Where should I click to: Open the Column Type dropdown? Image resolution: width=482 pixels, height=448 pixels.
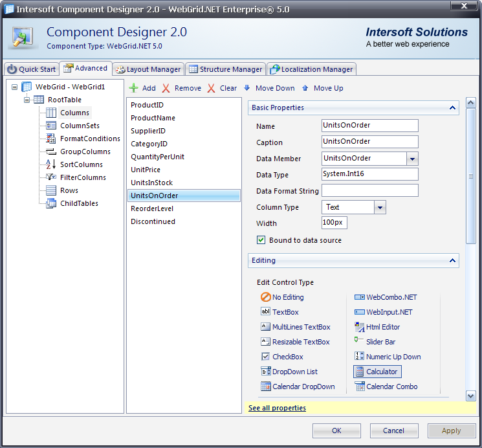[x=380, y=207]
